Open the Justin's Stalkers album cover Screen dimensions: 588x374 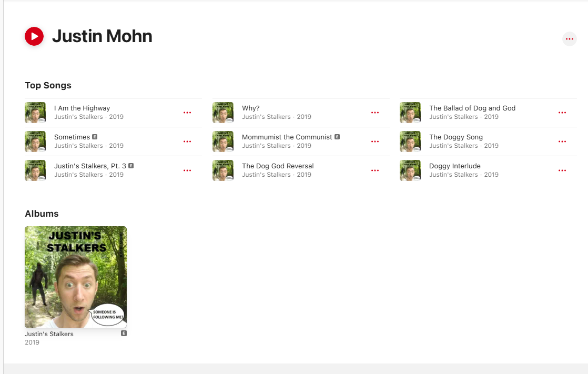76,277
